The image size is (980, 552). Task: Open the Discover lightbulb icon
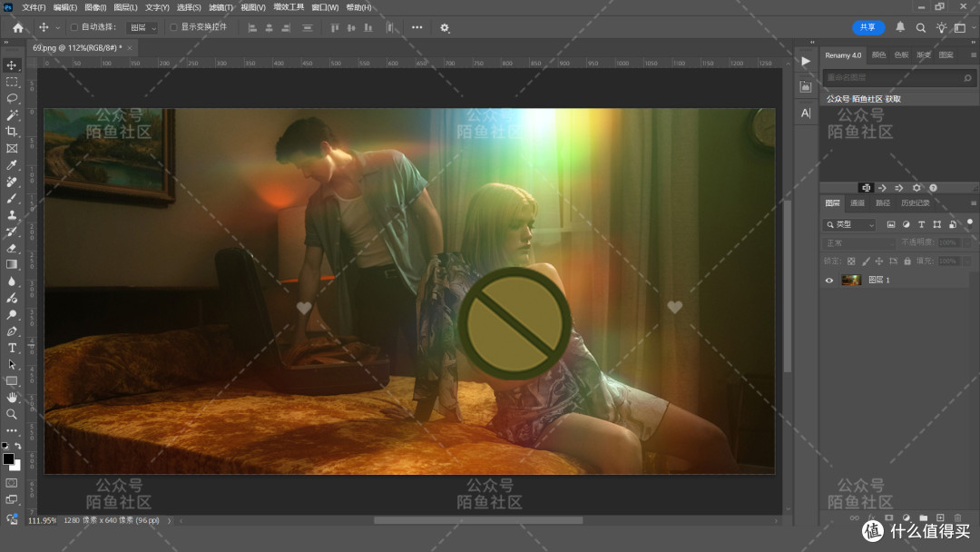941,27
